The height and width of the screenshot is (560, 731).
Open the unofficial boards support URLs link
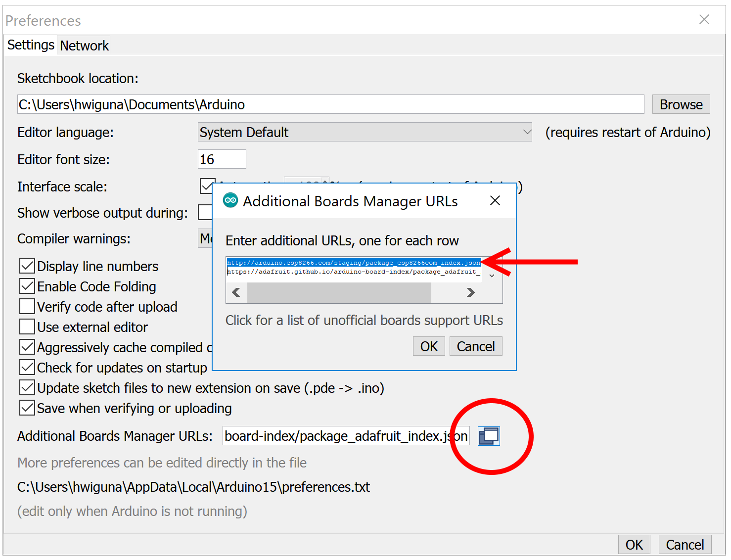pos(364,321)
